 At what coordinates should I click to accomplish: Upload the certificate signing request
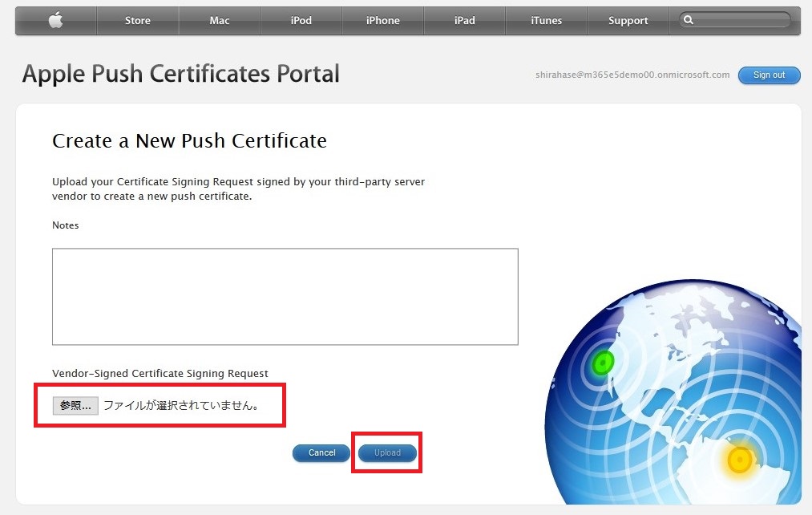(387, 452)
